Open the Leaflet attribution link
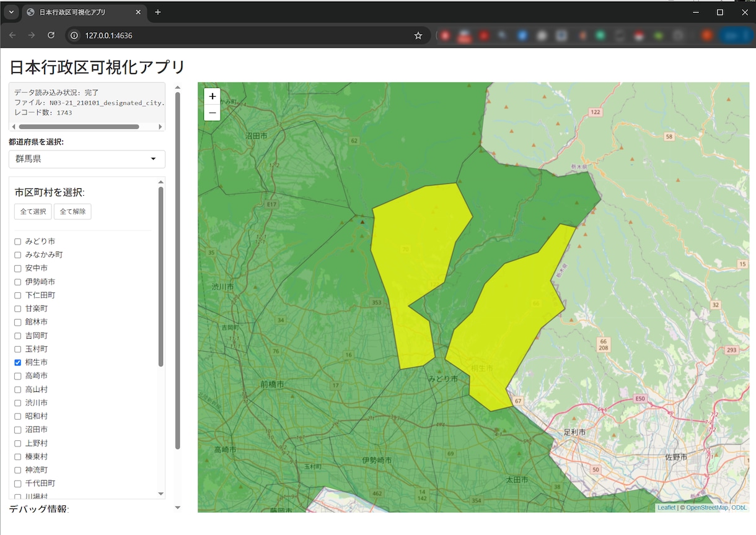756x535 pixels. (666, 508)
